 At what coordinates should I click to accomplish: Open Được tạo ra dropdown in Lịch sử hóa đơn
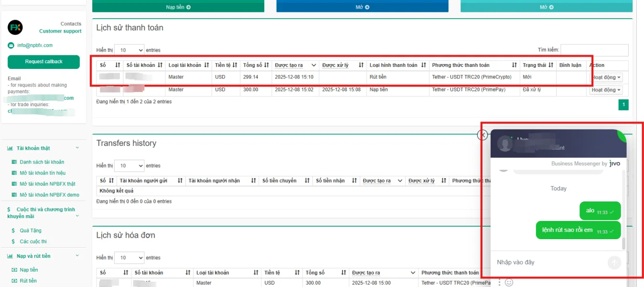413,273
